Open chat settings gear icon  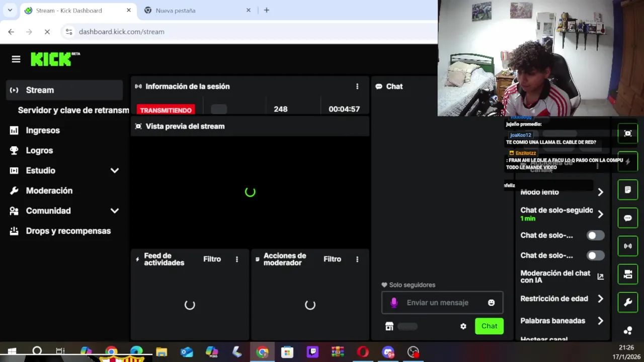click(463, 326)
